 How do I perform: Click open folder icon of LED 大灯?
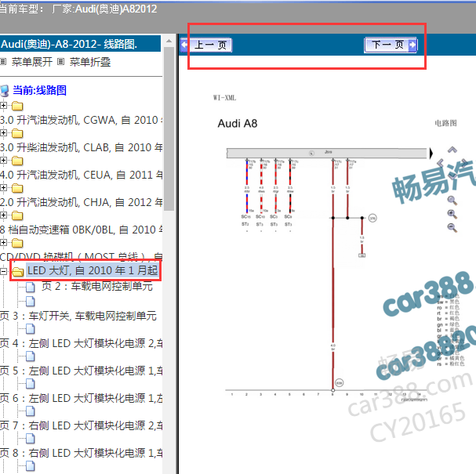18,272
